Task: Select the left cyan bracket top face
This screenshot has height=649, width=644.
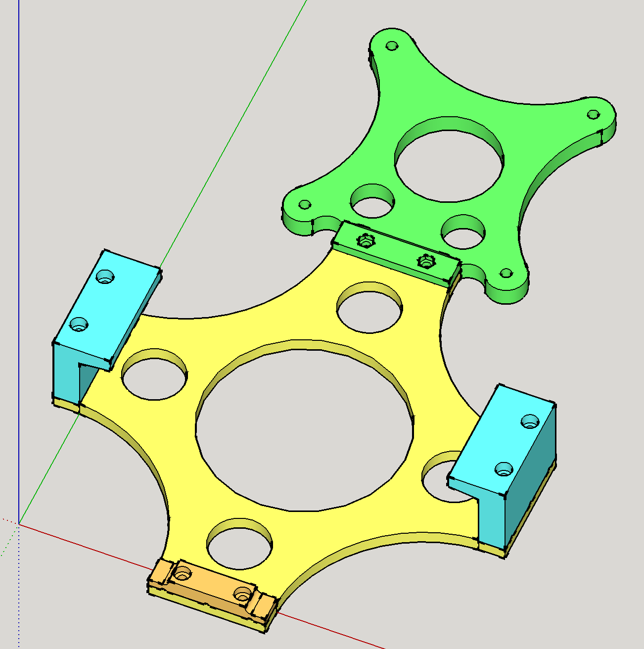Action: [x=106, y=307]
